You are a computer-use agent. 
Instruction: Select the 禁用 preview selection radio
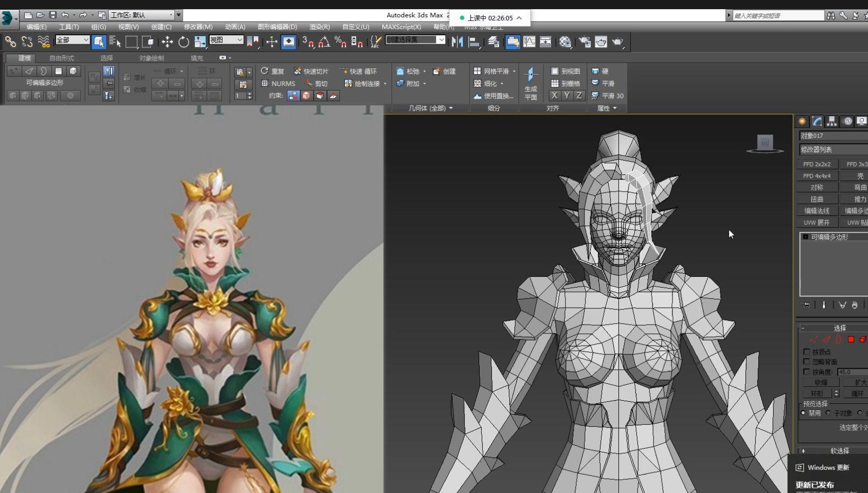[x=804, y=413]
